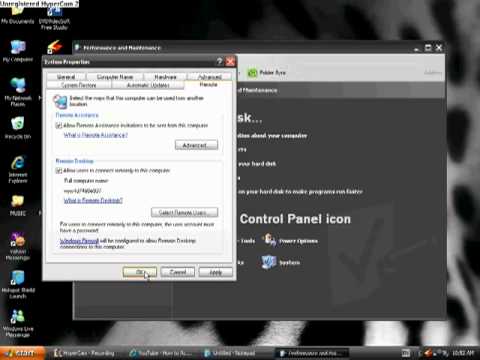Select the Remote tab
The image size is (480, 360).
[x=208, y=85]
